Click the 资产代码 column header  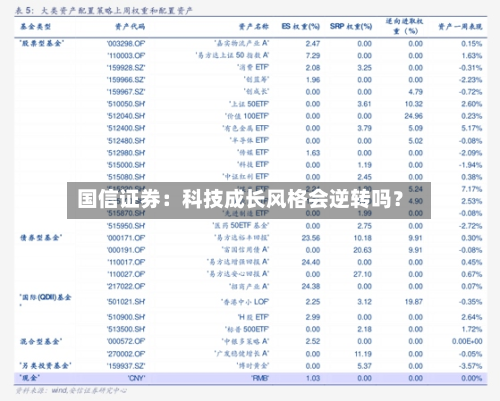tap(130, 26)
